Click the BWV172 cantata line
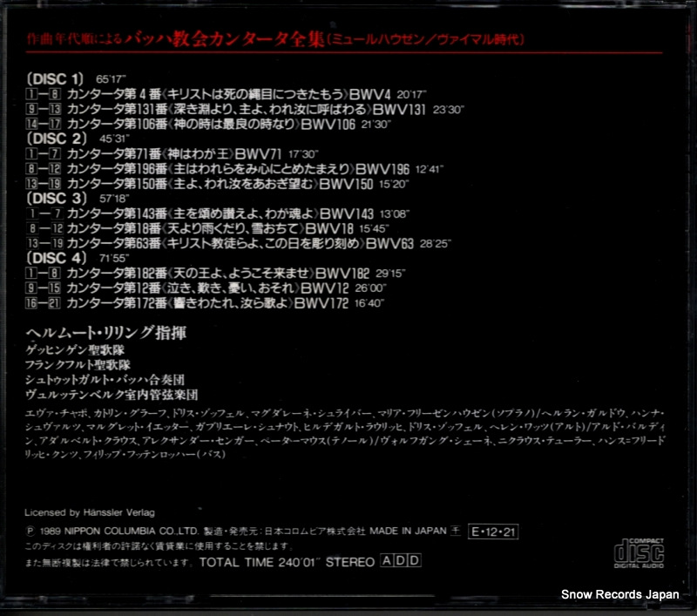697x616 pixels. 205,303
